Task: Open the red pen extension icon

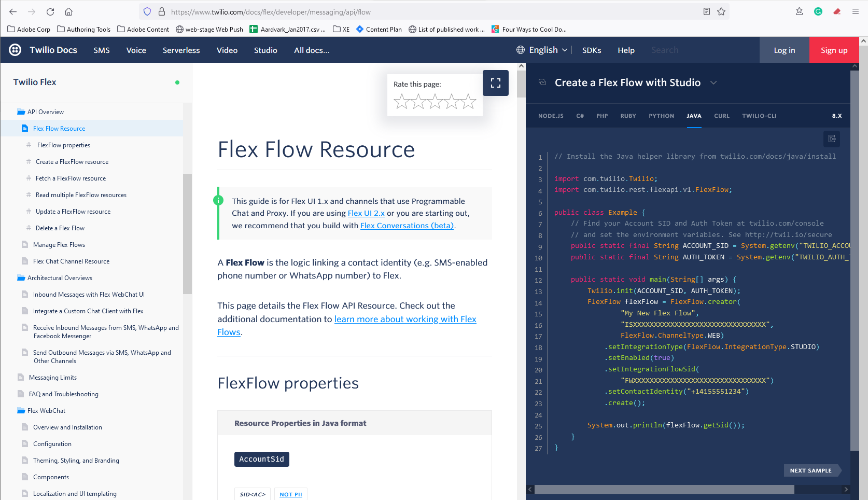Action: 837,11
